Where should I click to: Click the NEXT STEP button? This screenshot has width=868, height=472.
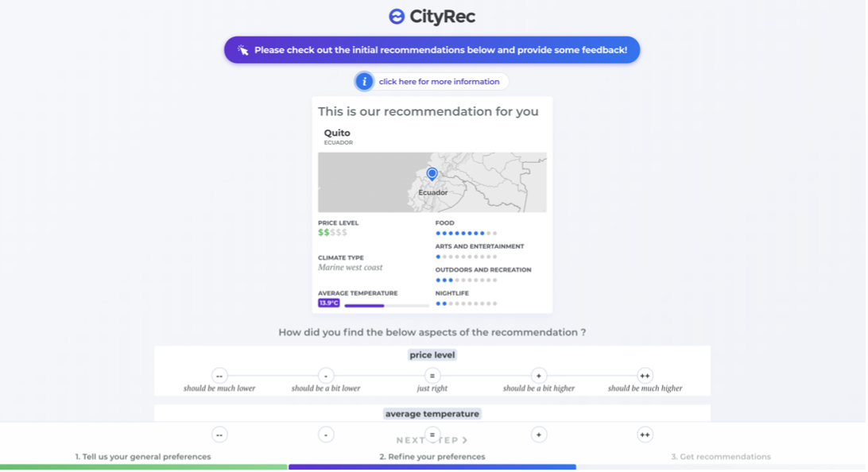point(432,440)
